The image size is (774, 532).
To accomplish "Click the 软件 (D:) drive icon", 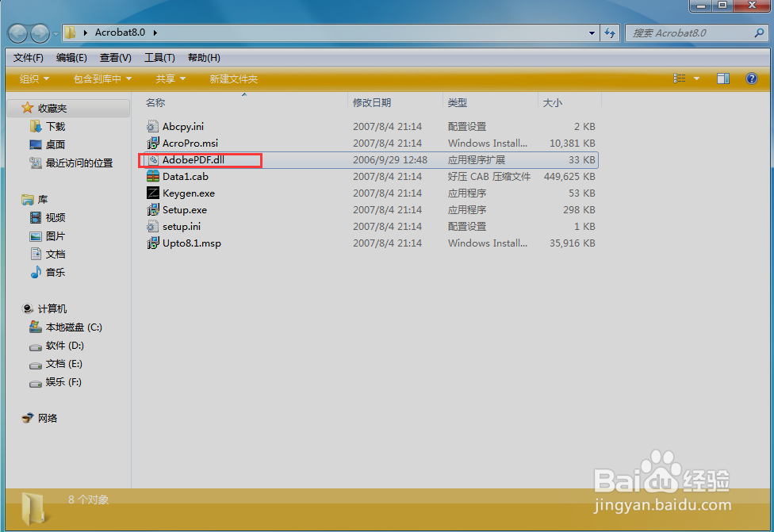I will [x=35, y=347].
